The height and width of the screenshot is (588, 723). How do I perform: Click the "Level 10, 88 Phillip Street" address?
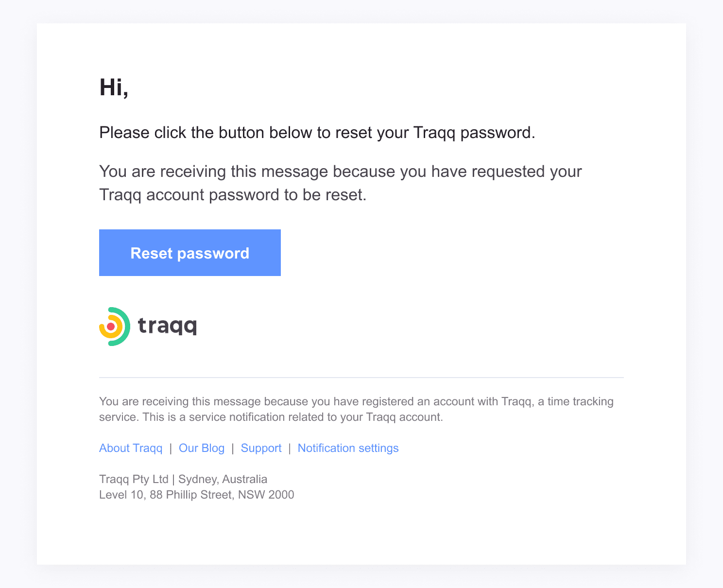pyautogui.click(x=197, y=495)
